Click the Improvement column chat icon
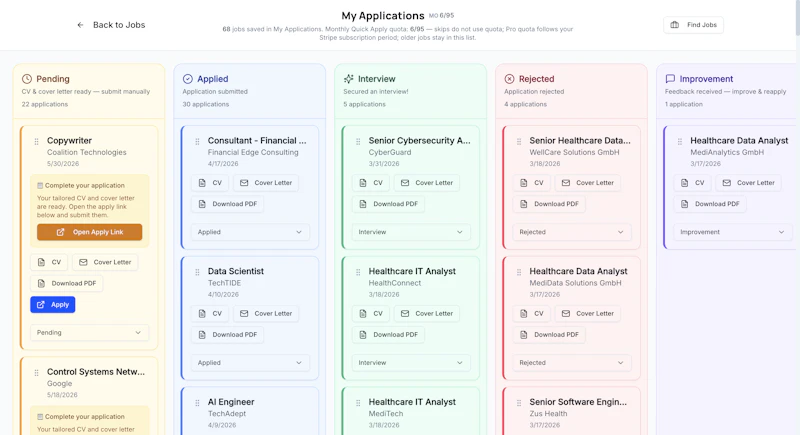Screen dimensions: 800x435 670,79
